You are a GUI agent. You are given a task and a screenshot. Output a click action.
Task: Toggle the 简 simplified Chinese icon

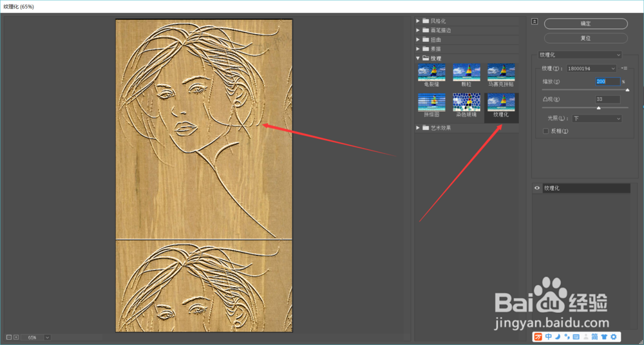[x=594, y=337]
